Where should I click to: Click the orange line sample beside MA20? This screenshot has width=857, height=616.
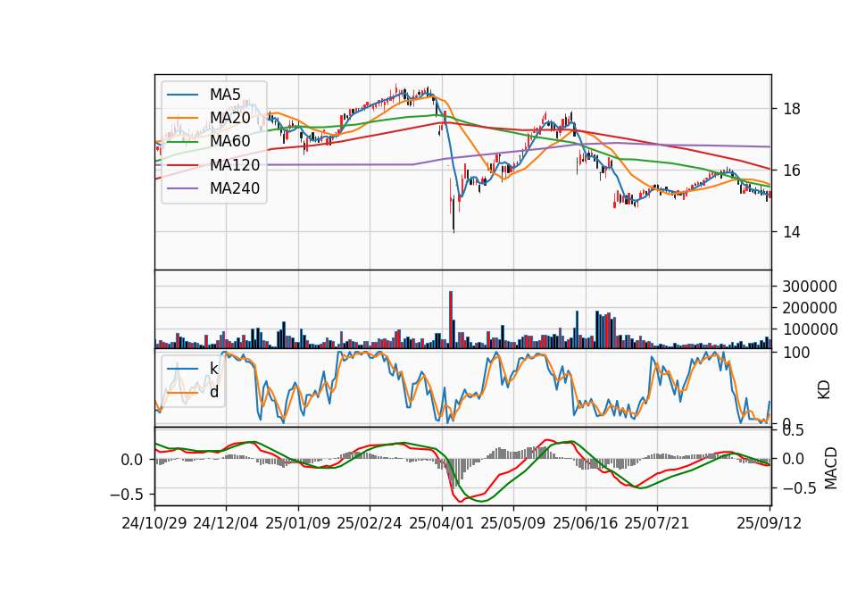pyautogui.click(x=182, y=118)
